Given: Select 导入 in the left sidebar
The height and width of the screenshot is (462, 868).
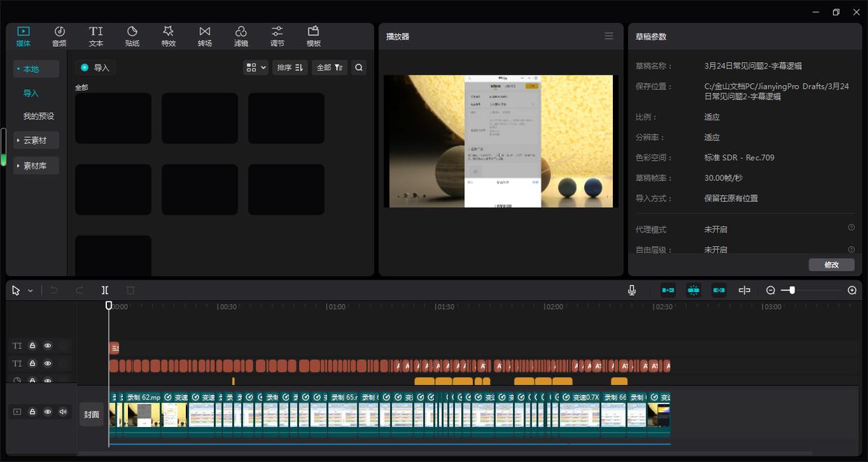Looking at the screenshot, I should [31, 93].
